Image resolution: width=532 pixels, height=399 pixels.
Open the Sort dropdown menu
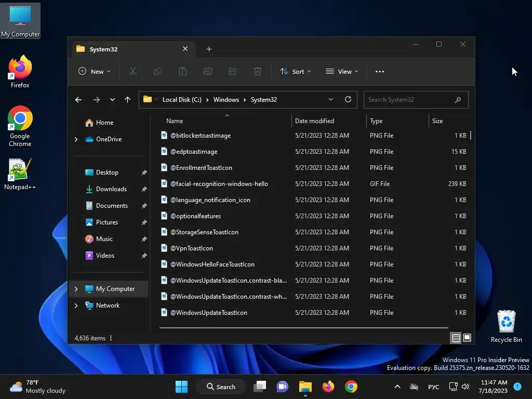(295, 71)
